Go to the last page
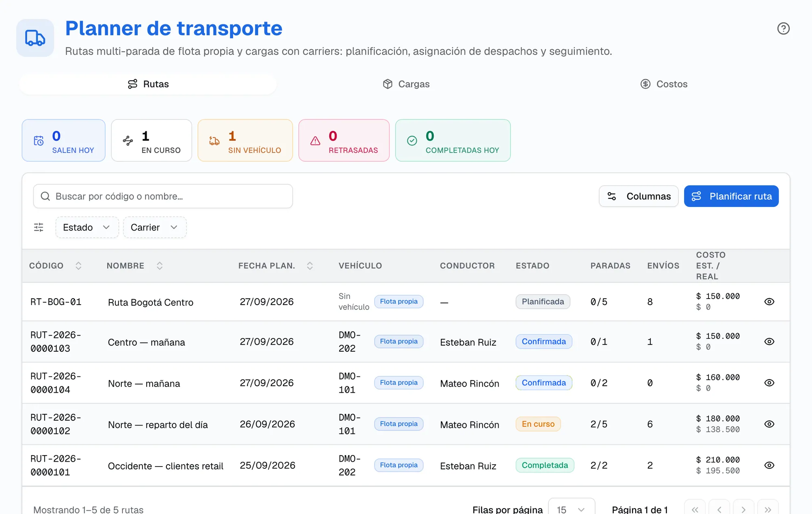The width and height of the screenshot is (812, 514). click(x=768, y=509)
